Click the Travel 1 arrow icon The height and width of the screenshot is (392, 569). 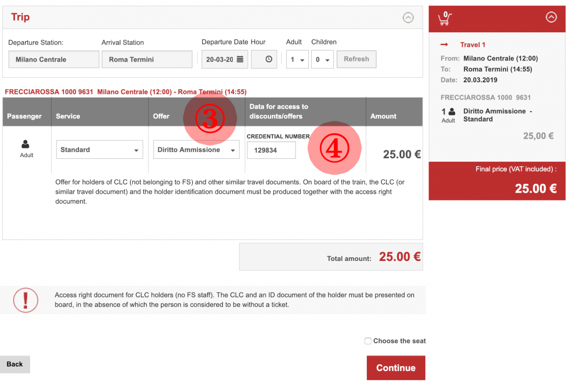click(444, 44)
